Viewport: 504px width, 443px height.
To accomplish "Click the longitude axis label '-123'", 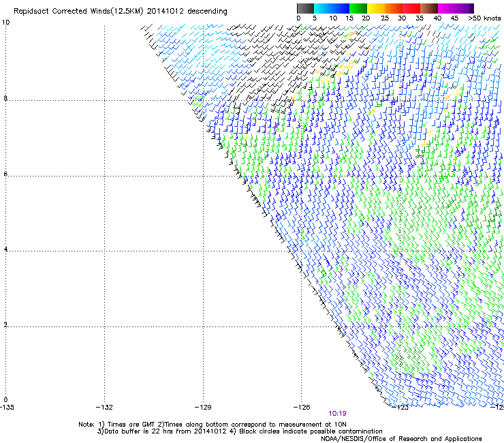I will point(400,408).
